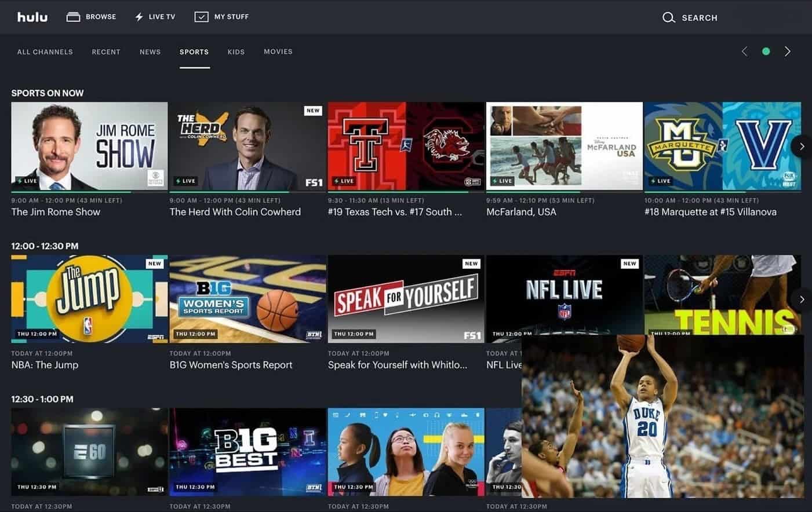Click FS1 logo on Speak For Yourself
The width and height of the screenshot is (812, 512).
click(472, 335)
